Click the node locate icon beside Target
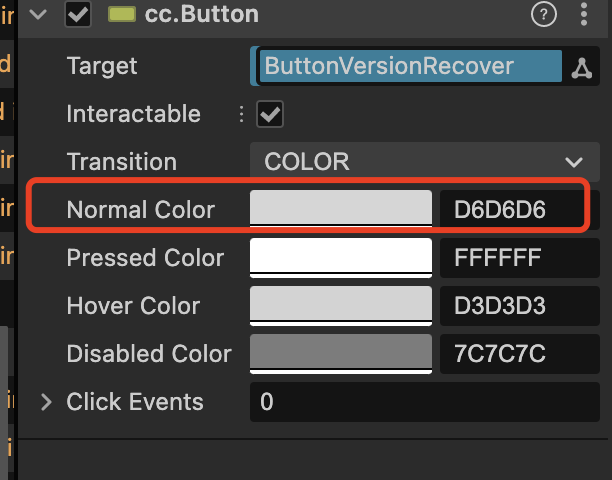This screenshot has height=480, width=612. click(x=581, y=67)
